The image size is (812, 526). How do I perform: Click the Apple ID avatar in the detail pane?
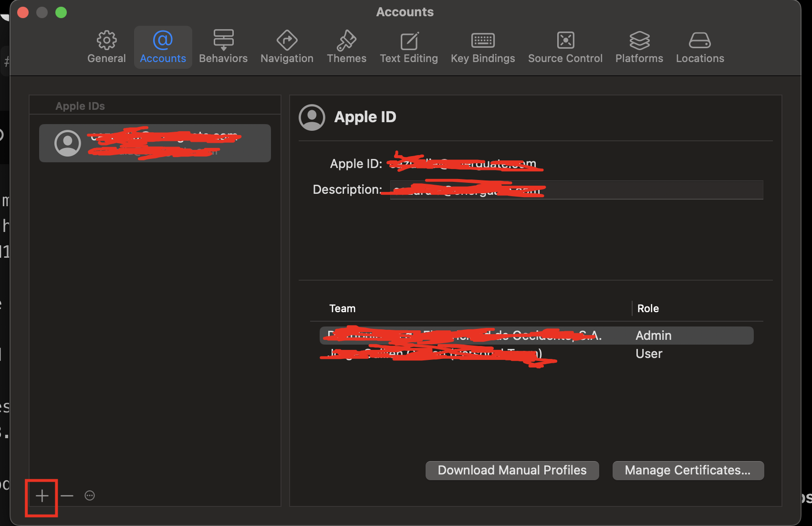[x=312, y=117]
